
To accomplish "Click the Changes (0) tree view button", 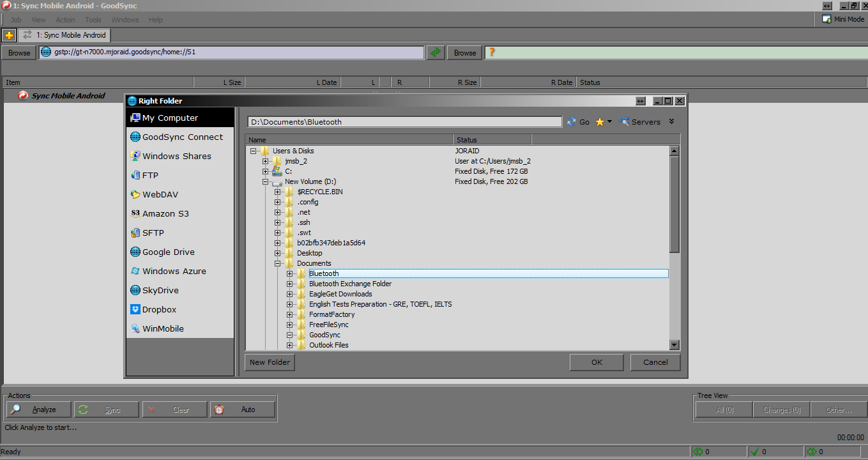I will (782, 410).
